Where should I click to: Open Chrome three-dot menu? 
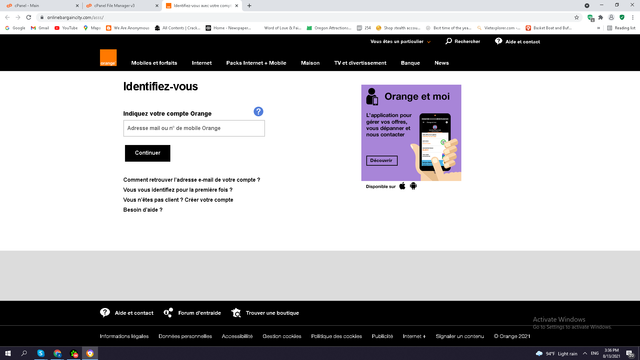click(632, 18)
